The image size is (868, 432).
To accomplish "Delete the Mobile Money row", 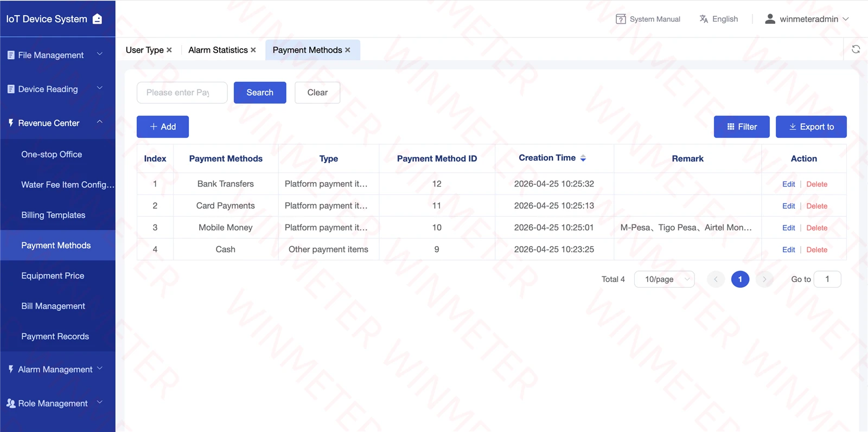I will point(816,228).
